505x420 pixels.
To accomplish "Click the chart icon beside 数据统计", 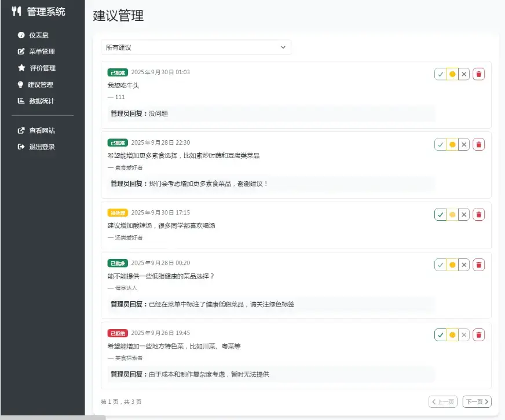I will point(21,101).
